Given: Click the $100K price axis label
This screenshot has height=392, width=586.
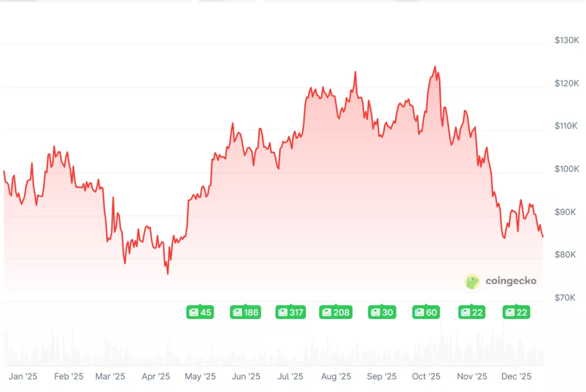Looking at the screenshot, I should [567, 170].
